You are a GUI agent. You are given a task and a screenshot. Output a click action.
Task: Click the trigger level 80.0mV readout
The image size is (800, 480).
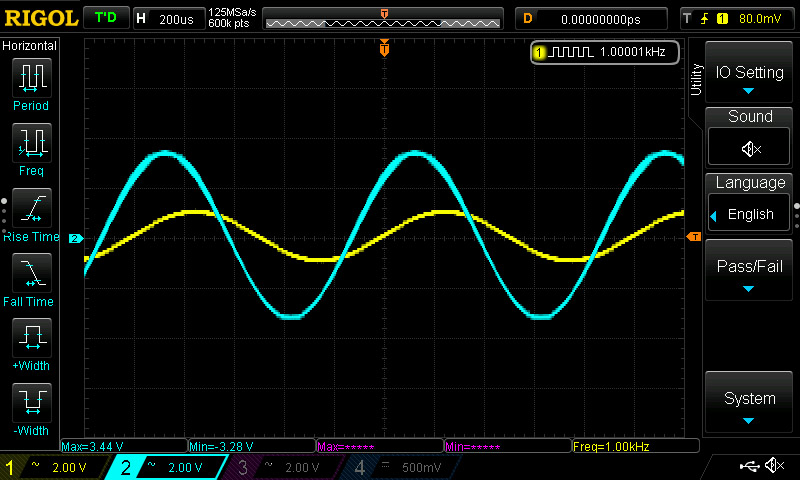point(760,19)
